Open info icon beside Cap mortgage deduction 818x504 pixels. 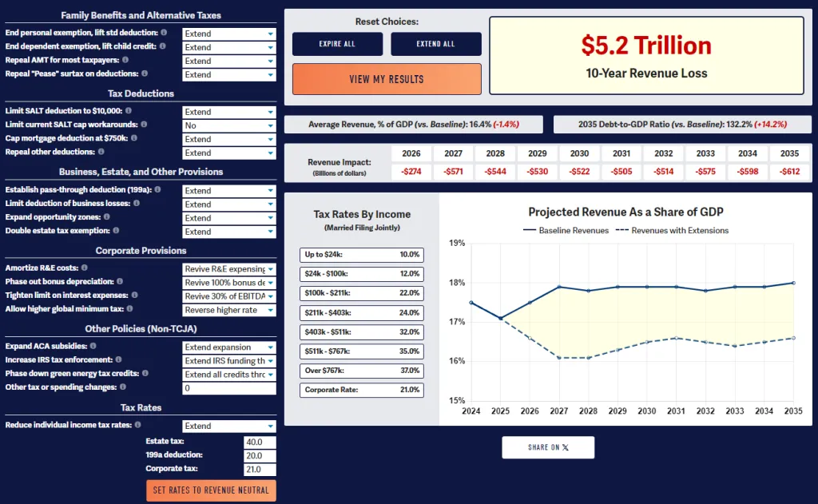tap(134, 137)
